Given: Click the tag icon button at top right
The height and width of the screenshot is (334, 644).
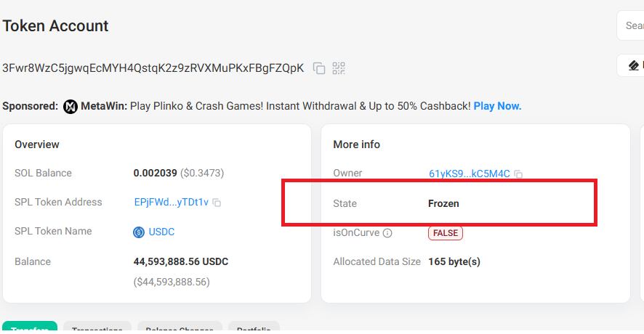Looking at the screenshot, I should point(633,65).
